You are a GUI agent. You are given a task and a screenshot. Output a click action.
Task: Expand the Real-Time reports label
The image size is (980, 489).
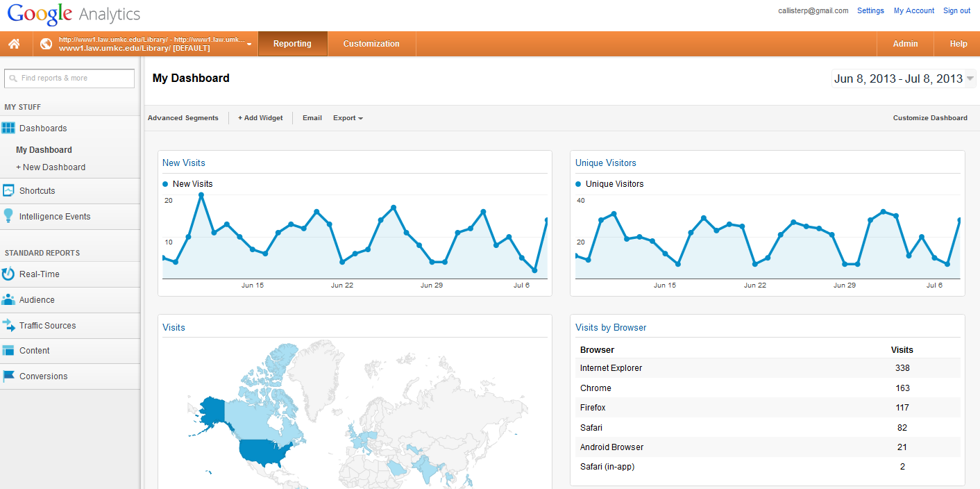pyautogui.click(x=40, y=274)
